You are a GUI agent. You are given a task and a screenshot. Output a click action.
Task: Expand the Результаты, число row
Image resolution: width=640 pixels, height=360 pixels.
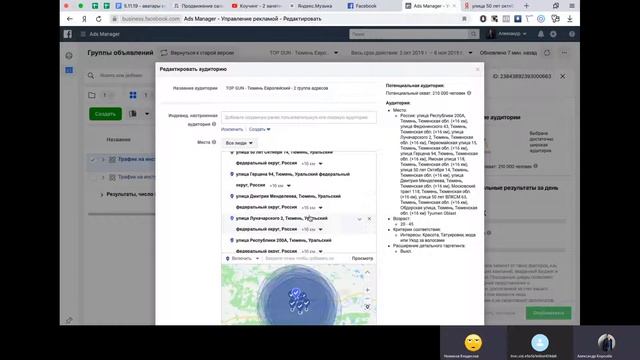pyautogui.click(x=102, y=195)
